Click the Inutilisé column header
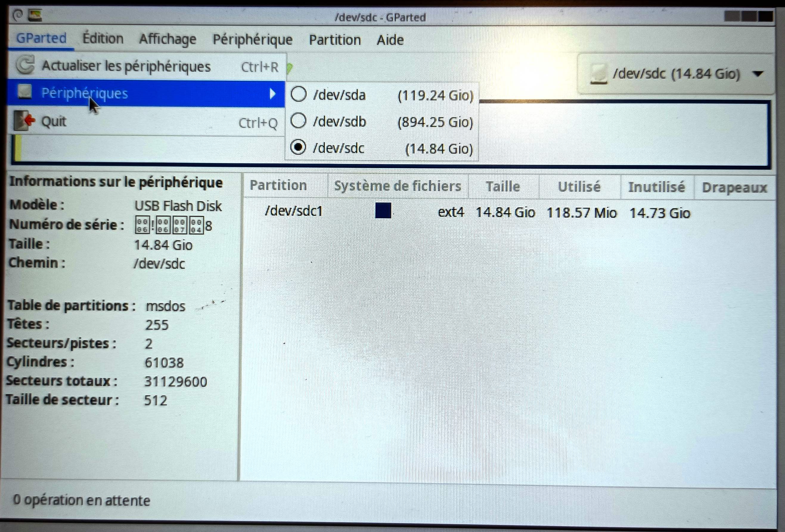This screenshot has width=785, height=532. (656, 187)
